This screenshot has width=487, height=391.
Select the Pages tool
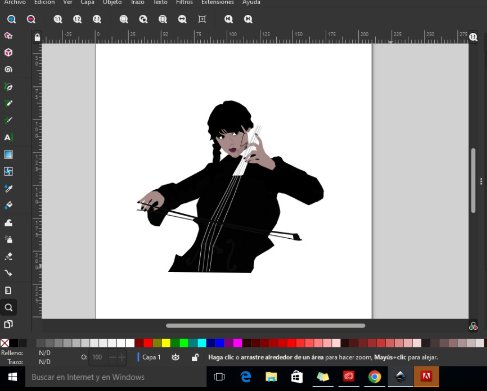8,324
